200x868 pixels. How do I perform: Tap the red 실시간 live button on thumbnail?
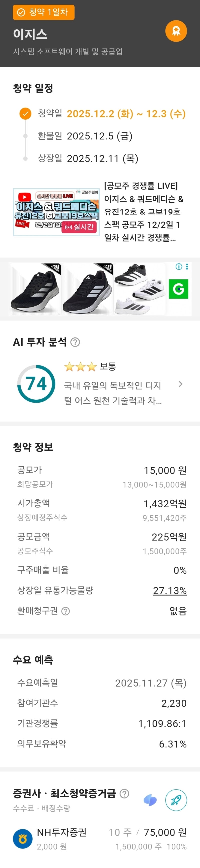click(x=79, y=227)
